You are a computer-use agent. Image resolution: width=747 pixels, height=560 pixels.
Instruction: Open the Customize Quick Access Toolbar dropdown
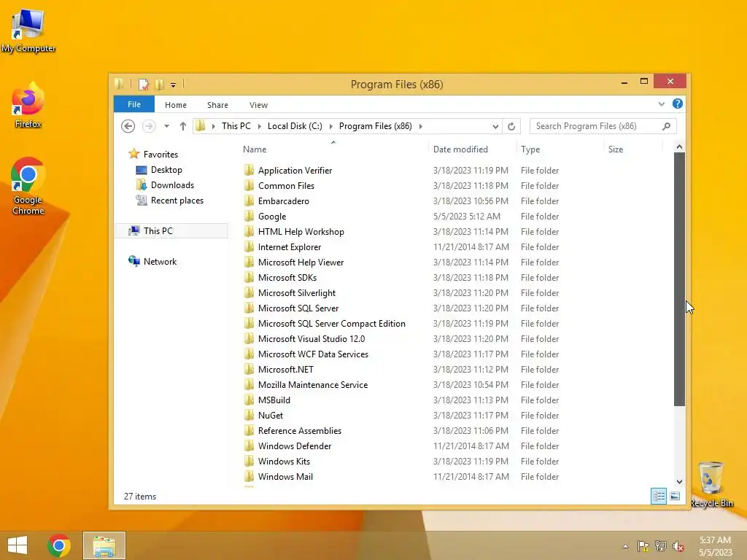tap(174, 85)
